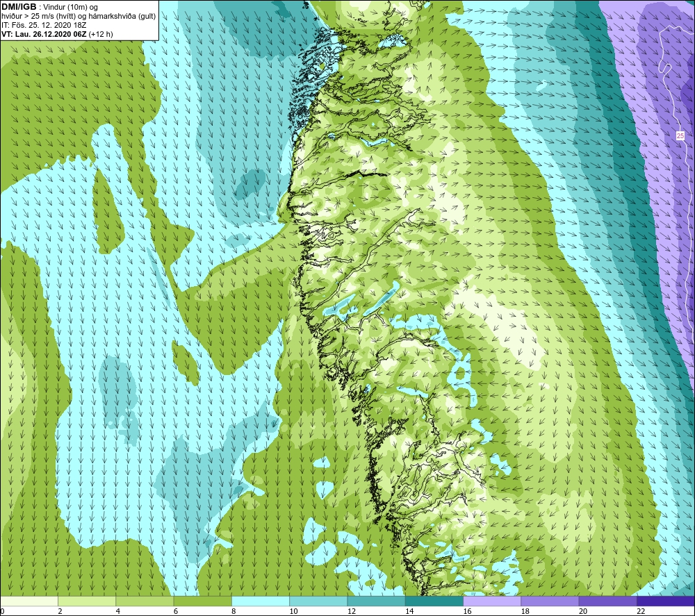Click the legend number 22
695x616 pixels.
tap(641, 611)
